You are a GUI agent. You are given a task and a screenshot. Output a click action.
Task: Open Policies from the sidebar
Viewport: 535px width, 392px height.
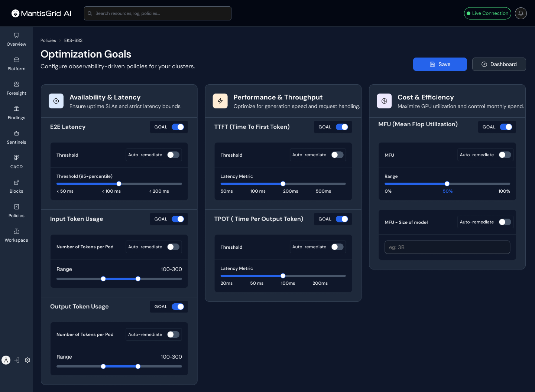[16, 211]
